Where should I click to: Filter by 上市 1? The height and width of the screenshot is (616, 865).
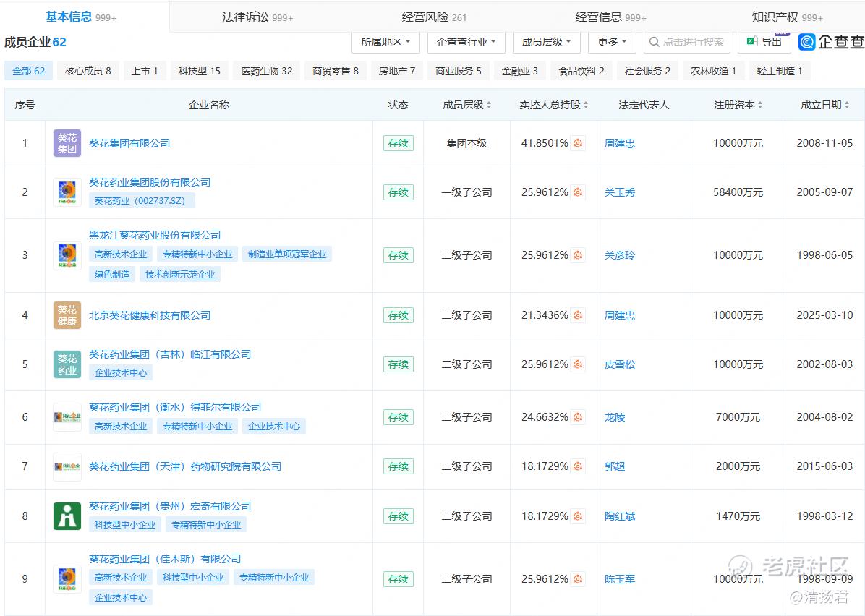145,71
